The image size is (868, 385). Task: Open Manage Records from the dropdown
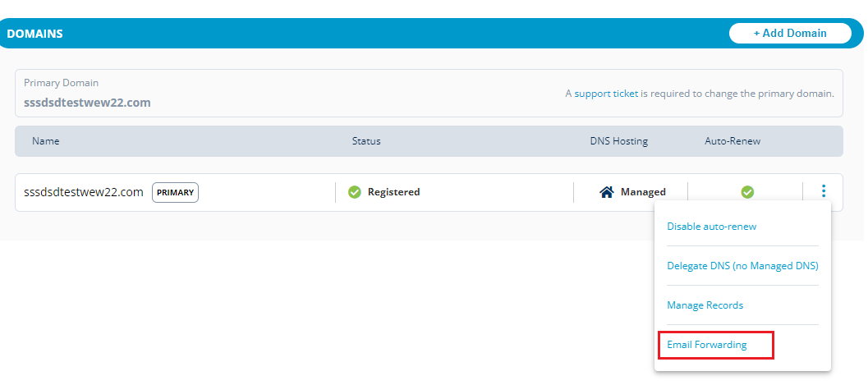point(705,305)
